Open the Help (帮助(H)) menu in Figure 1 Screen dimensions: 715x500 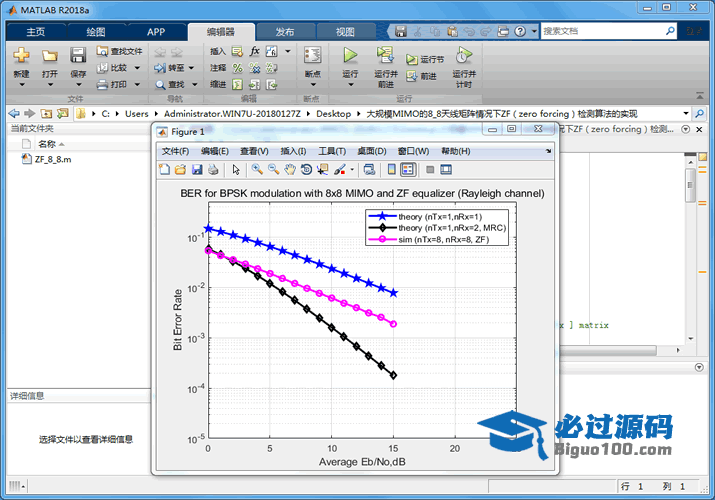pyautogui.click(x=456, y=151)
